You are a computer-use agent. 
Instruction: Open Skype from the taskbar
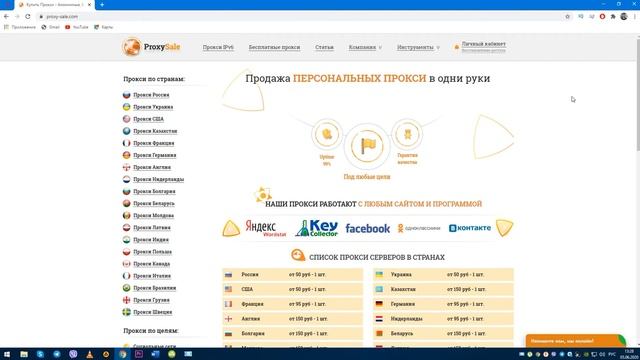point(40,354)
